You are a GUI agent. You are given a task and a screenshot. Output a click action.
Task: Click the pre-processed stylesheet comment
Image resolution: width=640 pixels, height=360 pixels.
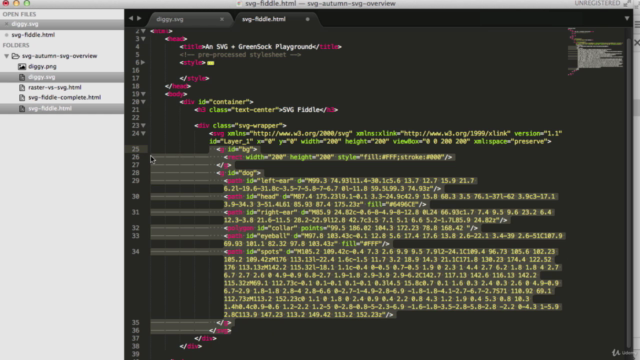point(240,55)
